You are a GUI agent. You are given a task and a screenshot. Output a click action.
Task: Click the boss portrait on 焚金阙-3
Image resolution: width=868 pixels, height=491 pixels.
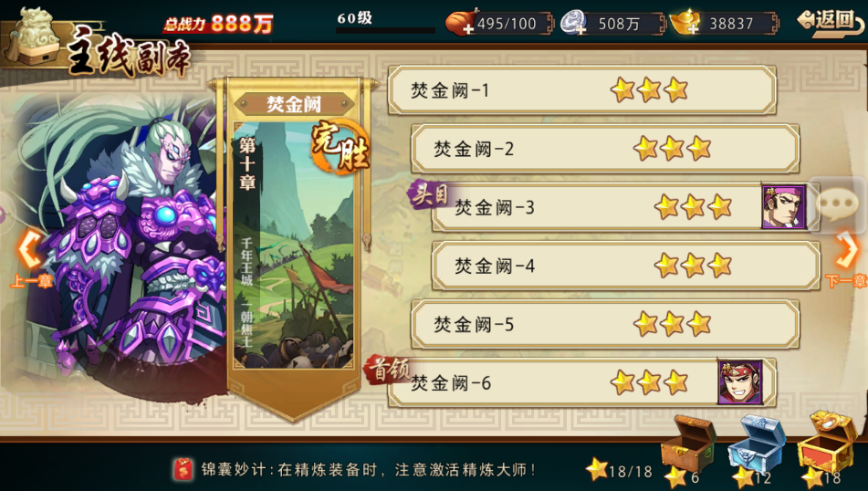click(783, 207)
